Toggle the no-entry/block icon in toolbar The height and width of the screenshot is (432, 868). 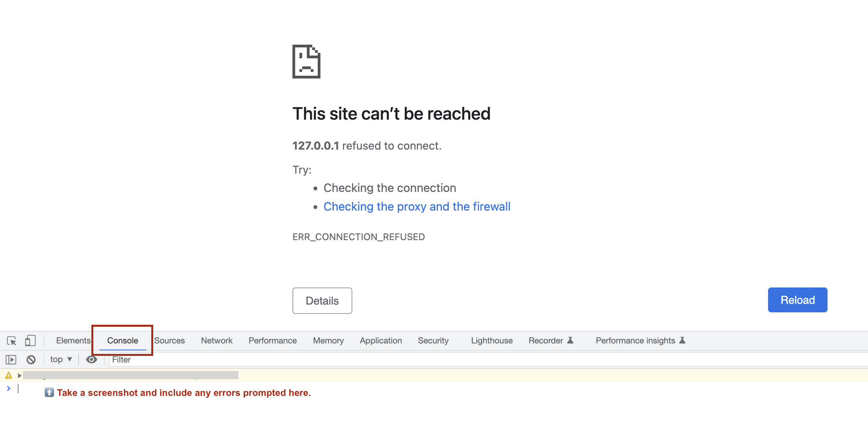pyautogui.click(x=31, y=359)
